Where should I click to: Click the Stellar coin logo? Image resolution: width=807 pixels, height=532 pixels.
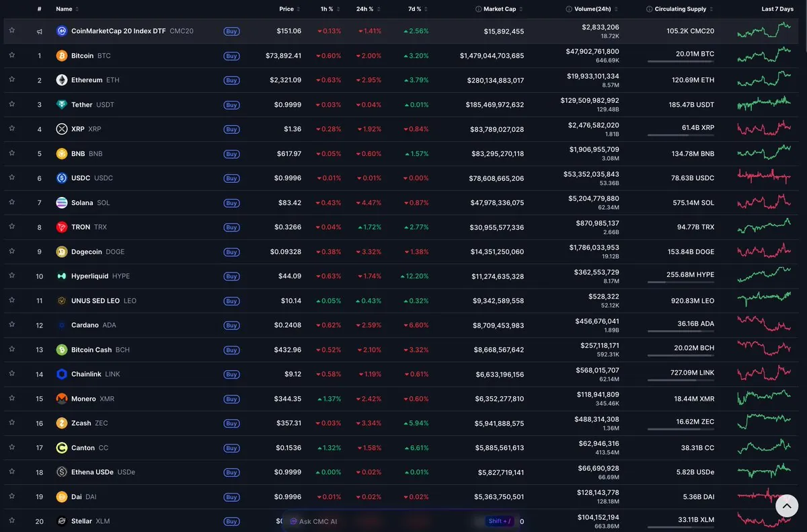[62, 521]
